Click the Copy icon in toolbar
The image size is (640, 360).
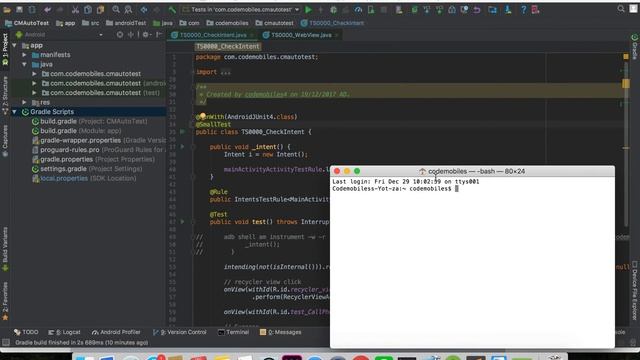pyautogui.click(x=88, y=9)
